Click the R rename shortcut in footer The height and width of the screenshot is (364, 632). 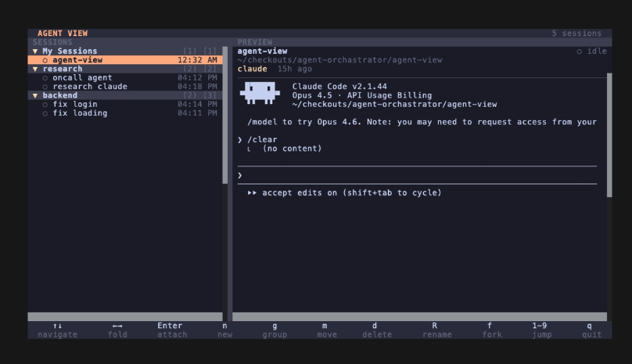tap(436, 330)
